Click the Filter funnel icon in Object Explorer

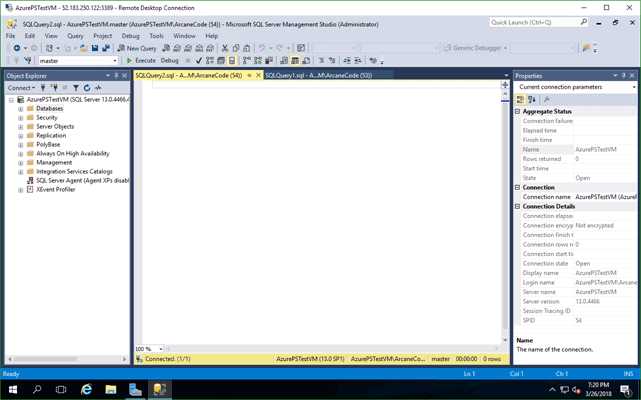tap(76, 88)
